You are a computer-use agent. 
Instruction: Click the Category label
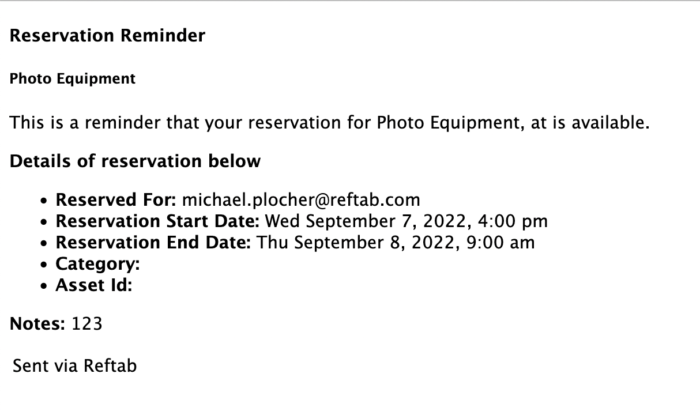pyautogui.click(x=98, y=264)
